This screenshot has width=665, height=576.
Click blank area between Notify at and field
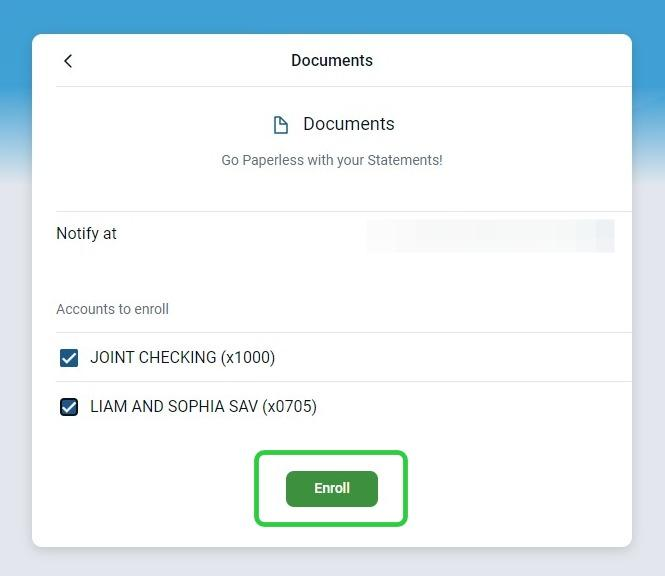(x=242, y=234)
